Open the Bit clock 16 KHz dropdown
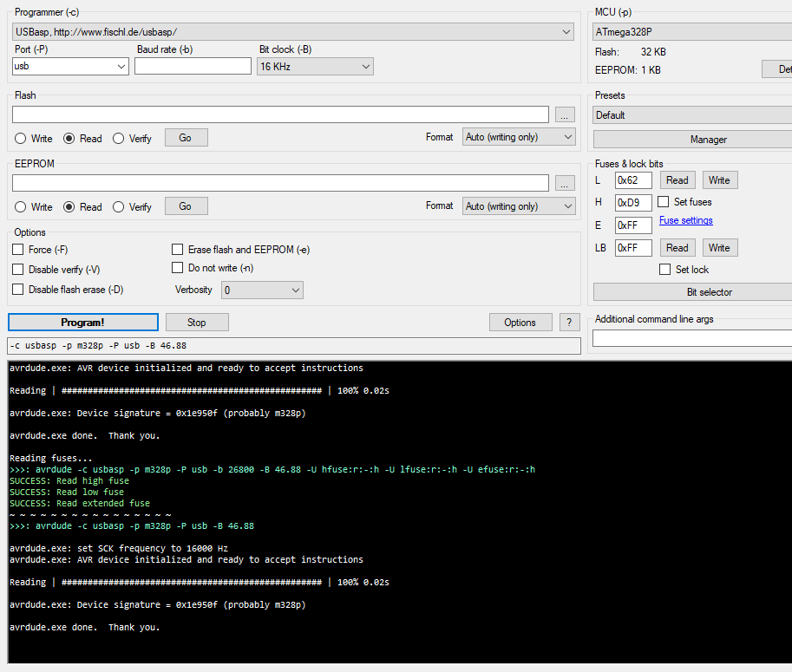The width and height of the screenshot is (792, 672). coord(315,66)
